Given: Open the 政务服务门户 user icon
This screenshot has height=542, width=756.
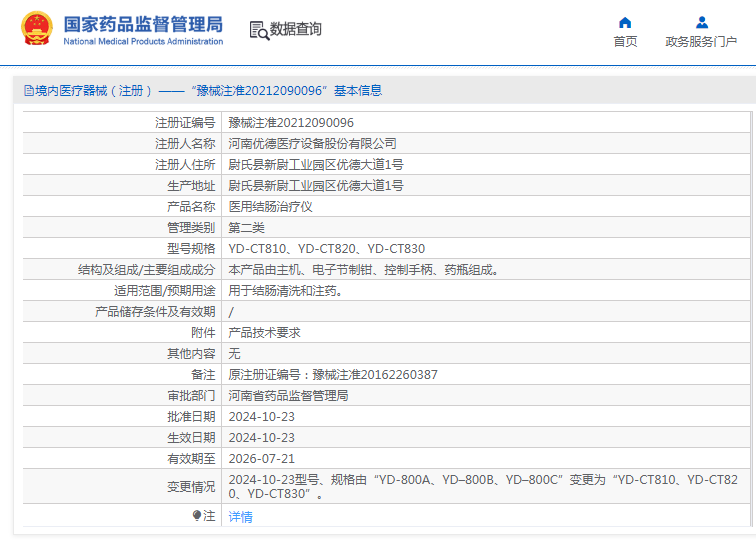Looking at the screenshot, I should [x=702, y=23].
